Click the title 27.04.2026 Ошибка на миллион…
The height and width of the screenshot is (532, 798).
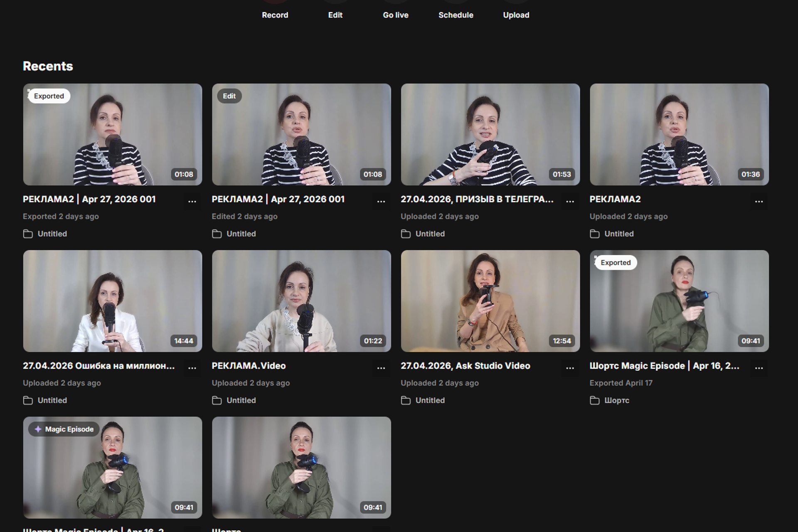pyautogui.click(x=99, y=366)
